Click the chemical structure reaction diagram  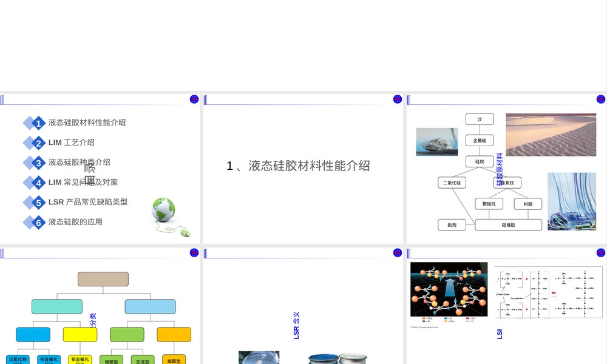tap(549, 292)
